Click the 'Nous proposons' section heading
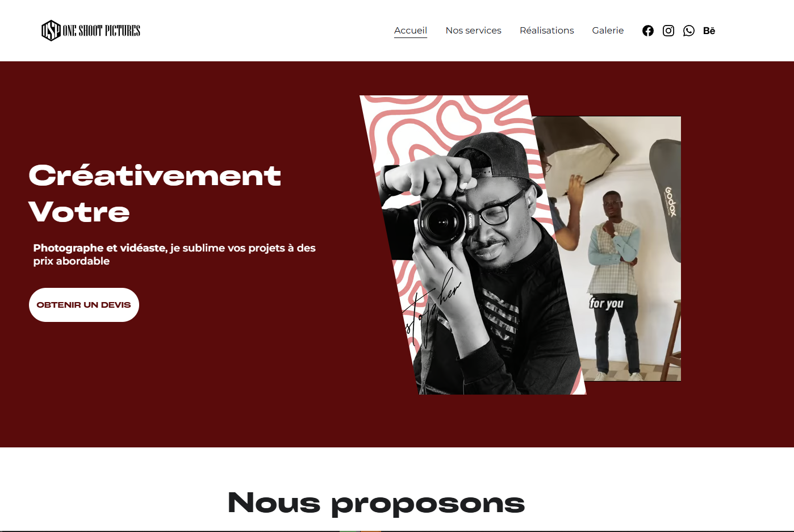794x532 pixels. (376, 503)
